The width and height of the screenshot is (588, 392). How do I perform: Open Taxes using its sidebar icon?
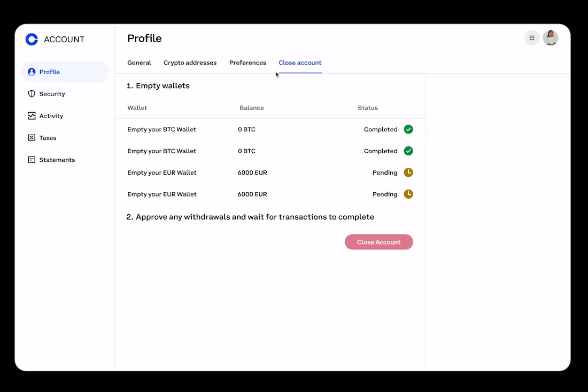tap(32, 137)
